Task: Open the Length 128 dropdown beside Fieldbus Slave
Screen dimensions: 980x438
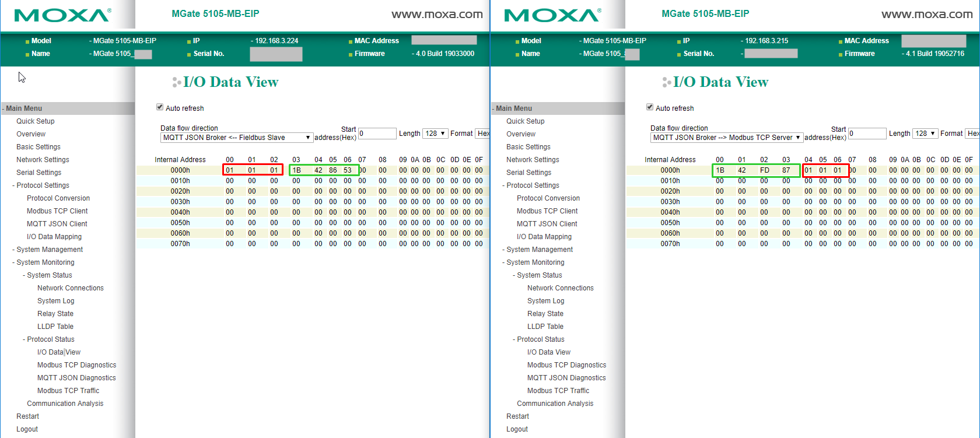Action: click(435, 134)
